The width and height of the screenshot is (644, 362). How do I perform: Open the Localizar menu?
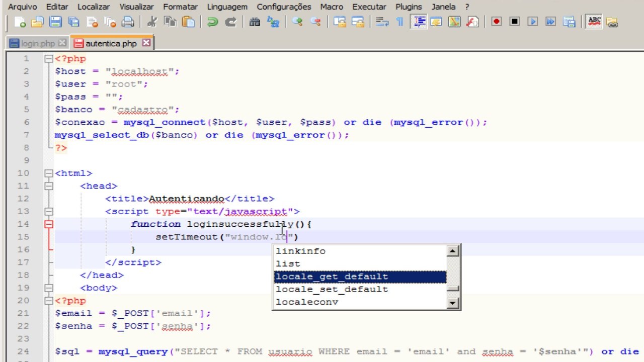(x=94, y=7)
